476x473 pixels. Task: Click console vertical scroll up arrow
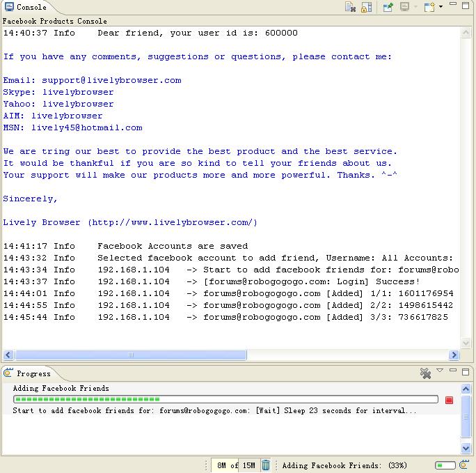click(466, 33)
